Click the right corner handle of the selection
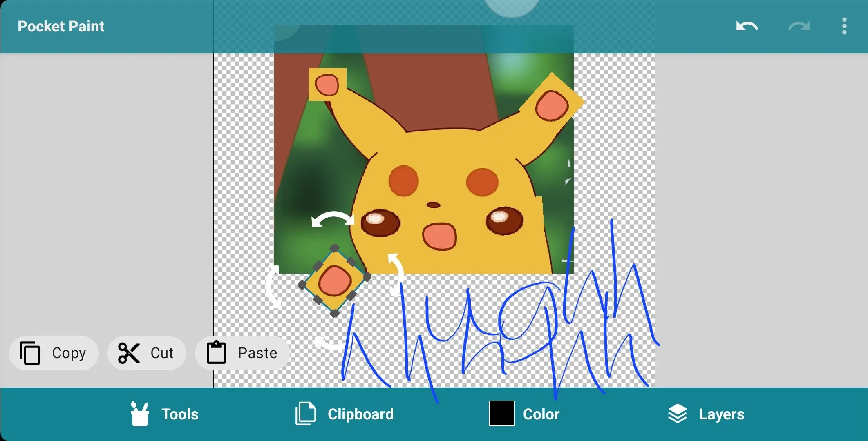This screenshot has height=441, width=868. [367, 277]
